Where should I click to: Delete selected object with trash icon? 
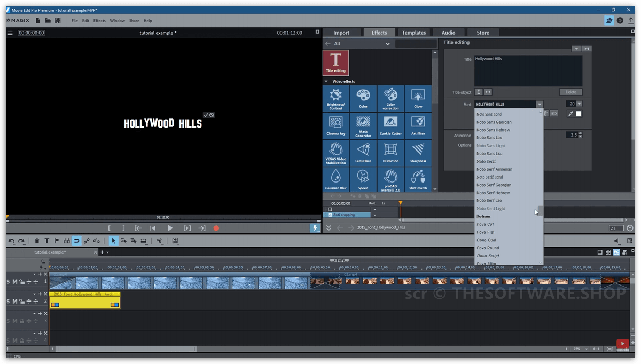point(37,241)
